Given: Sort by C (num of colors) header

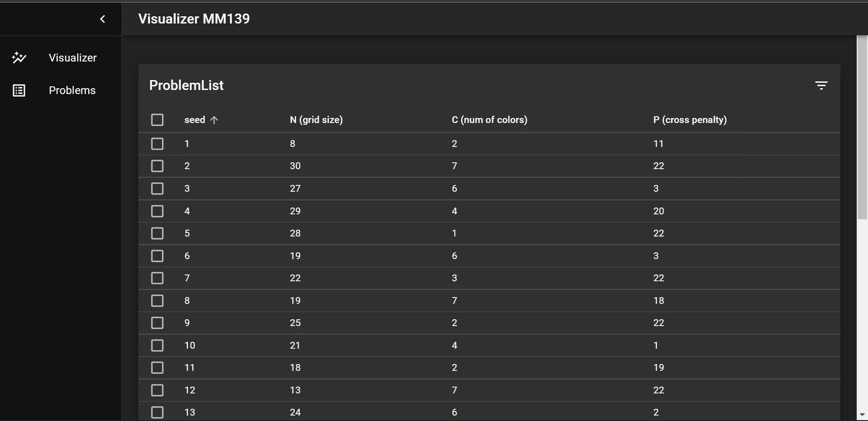Looking at the screenshot, I should (489, 120).
